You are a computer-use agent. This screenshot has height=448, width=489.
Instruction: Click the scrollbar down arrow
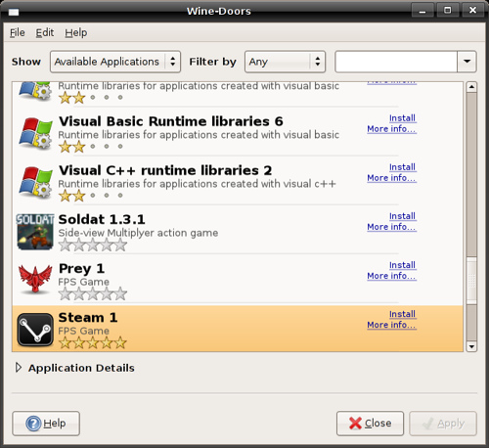[x=471, y=346]
